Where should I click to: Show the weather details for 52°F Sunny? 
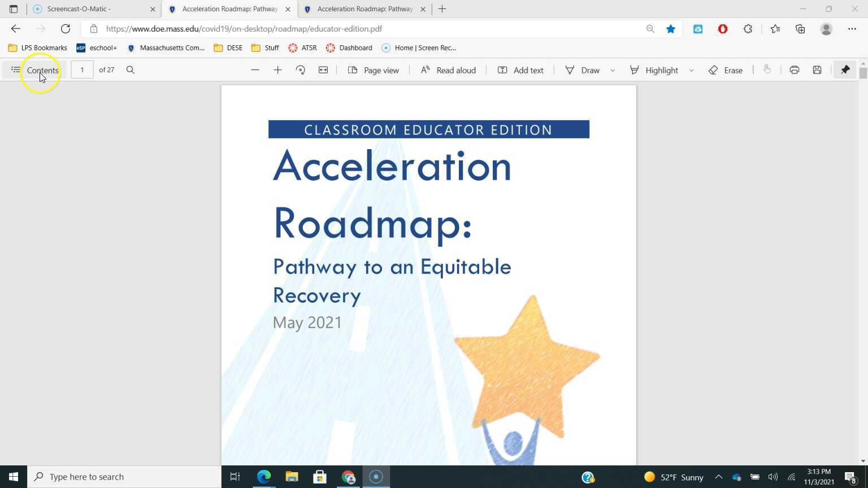pyautogui.click(x=676, y=477)
